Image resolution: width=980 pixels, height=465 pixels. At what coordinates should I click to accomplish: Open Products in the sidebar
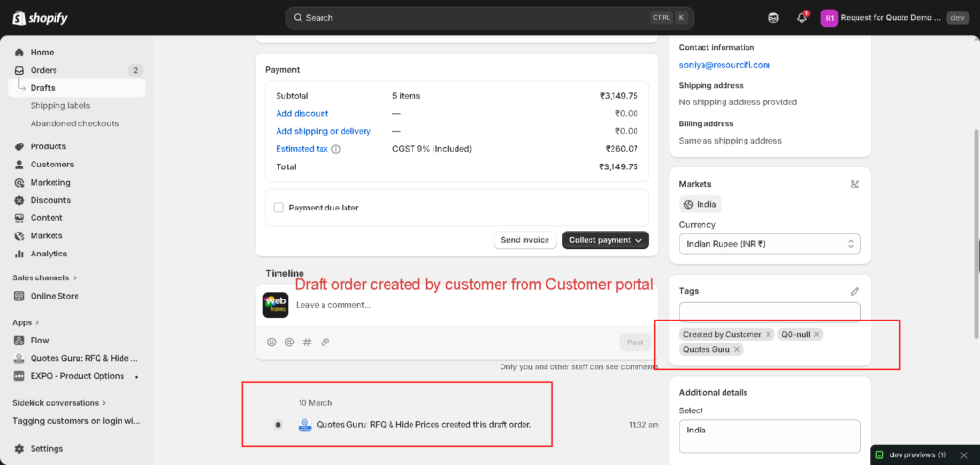point(48,146)
